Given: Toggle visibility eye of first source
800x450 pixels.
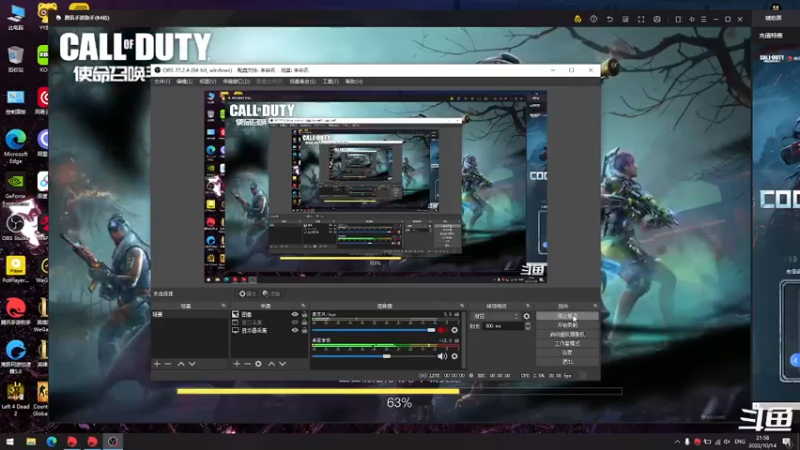Looking at the screenshot, I should pos(295,314).
